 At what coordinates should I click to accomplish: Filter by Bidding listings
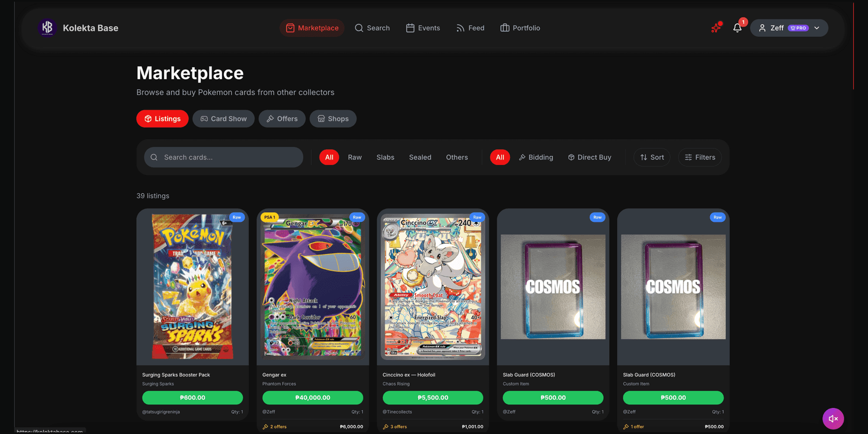tap(536, 157)
